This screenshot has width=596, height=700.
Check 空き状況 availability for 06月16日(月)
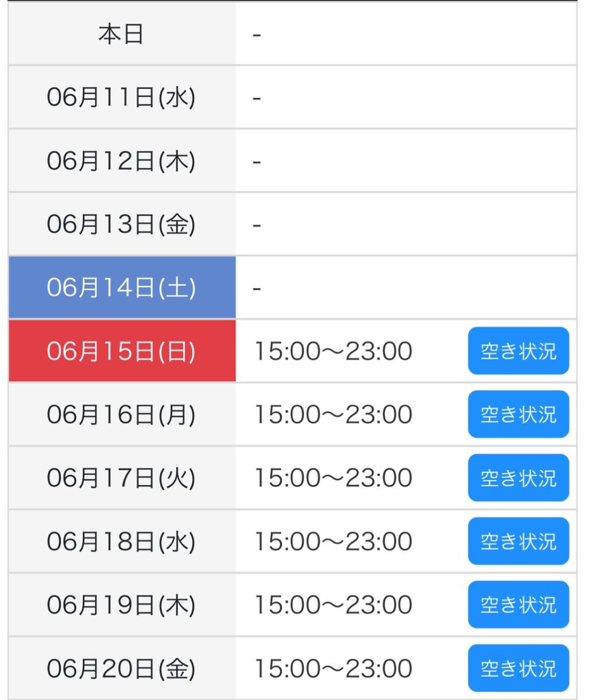[x=518, y=414]
